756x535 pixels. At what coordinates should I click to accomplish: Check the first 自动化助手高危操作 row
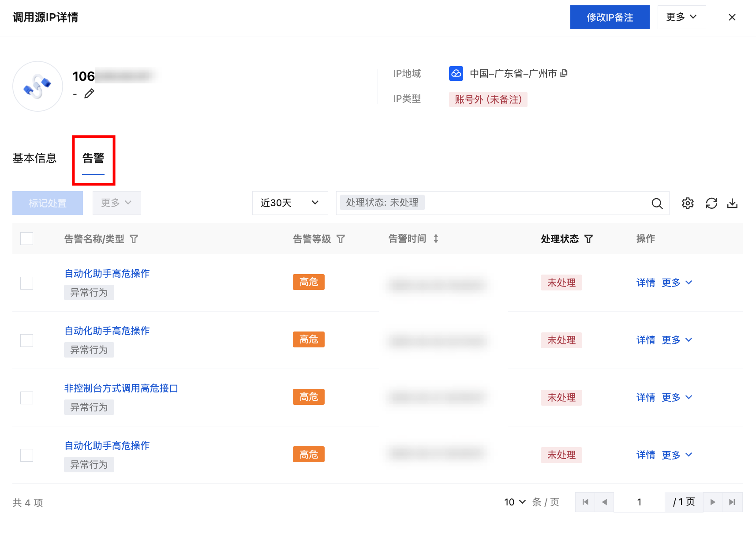(x=27, y=283)
